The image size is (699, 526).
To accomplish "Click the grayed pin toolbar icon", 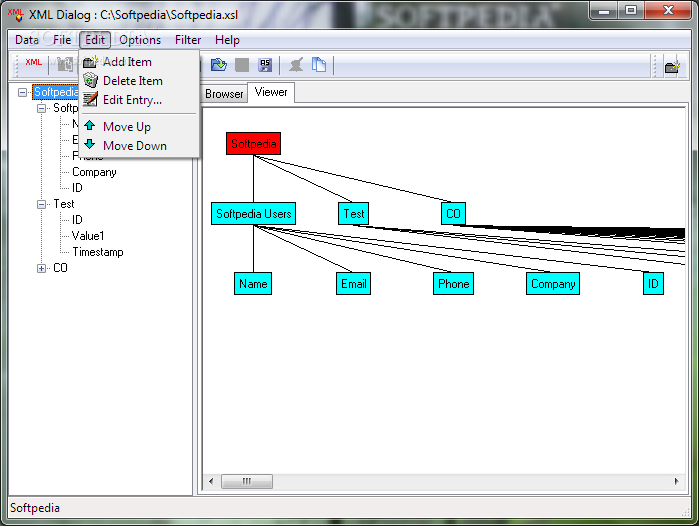I will coord(296,65).
